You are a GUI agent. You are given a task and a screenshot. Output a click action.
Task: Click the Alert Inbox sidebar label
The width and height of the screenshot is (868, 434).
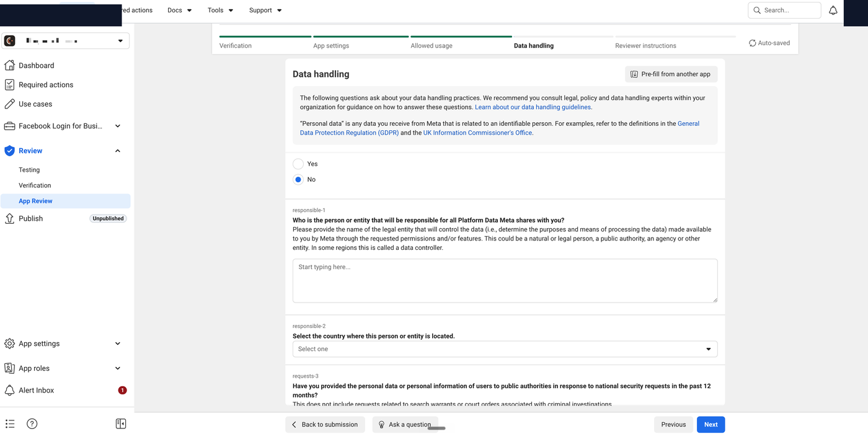pos(36,391)
